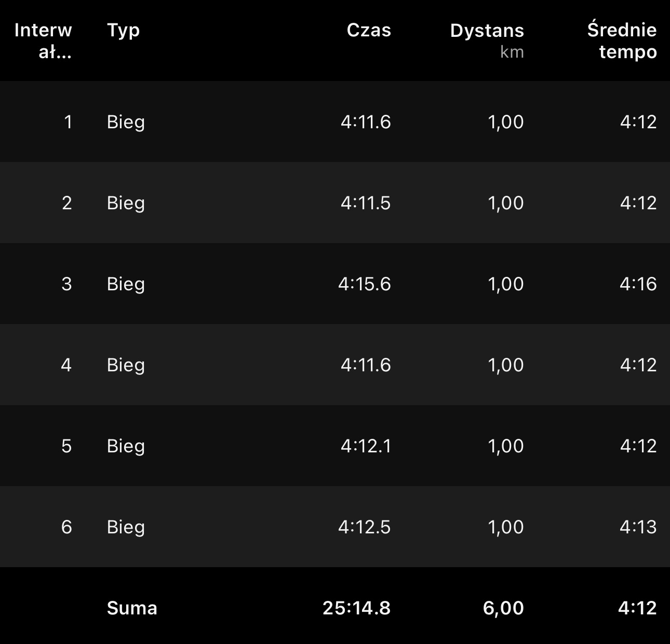The image size is (670, 644).
Task: Click the Typ column header
Action: click(x=123, y=30)
